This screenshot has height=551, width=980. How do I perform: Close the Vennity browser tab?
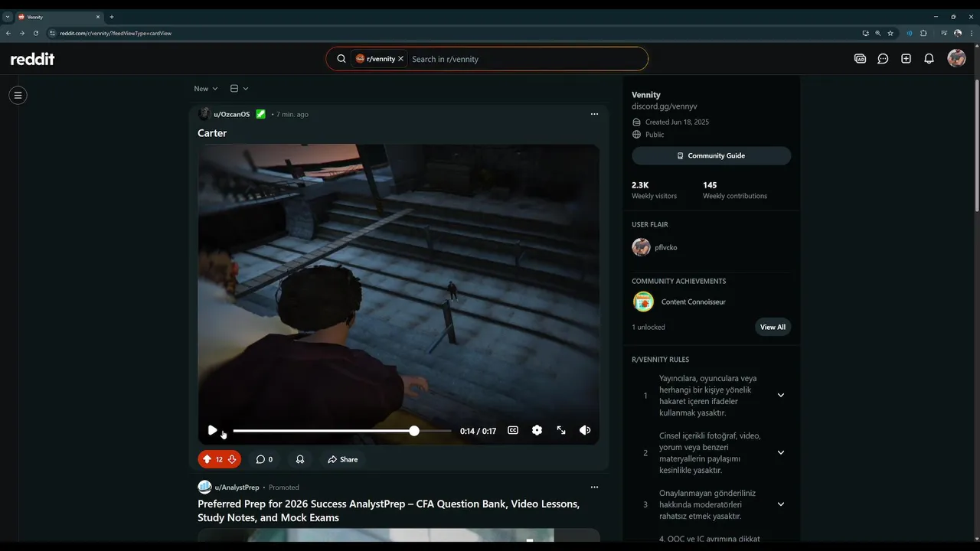coord(98,17)
